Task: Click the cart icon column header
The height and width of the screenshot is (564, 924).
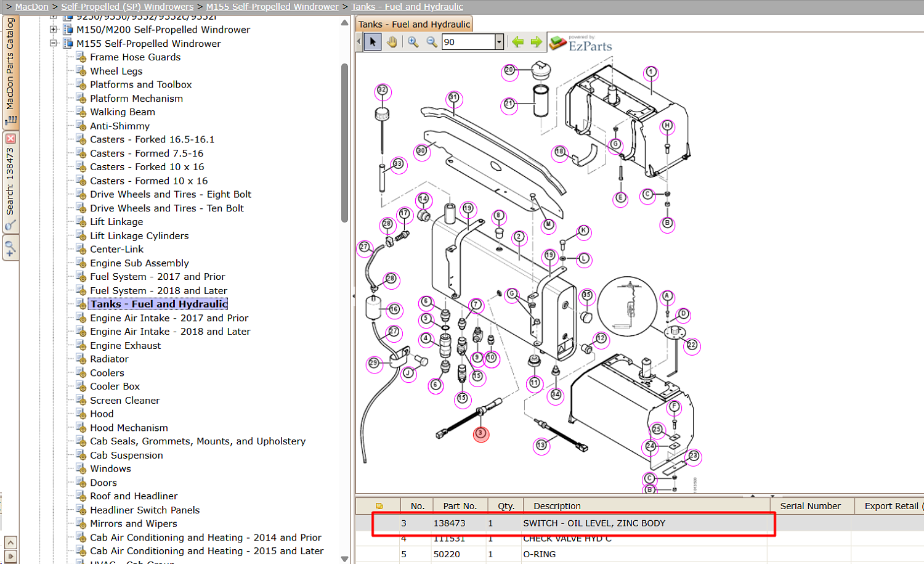Action: tap(379, 506)
